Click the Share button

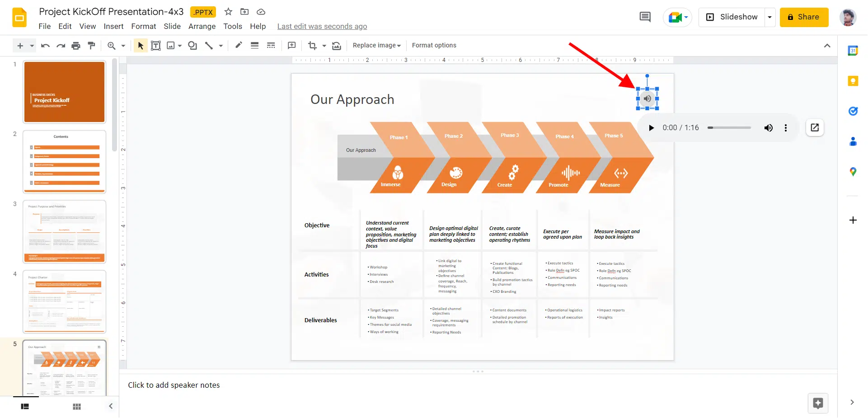pos(803,17)
